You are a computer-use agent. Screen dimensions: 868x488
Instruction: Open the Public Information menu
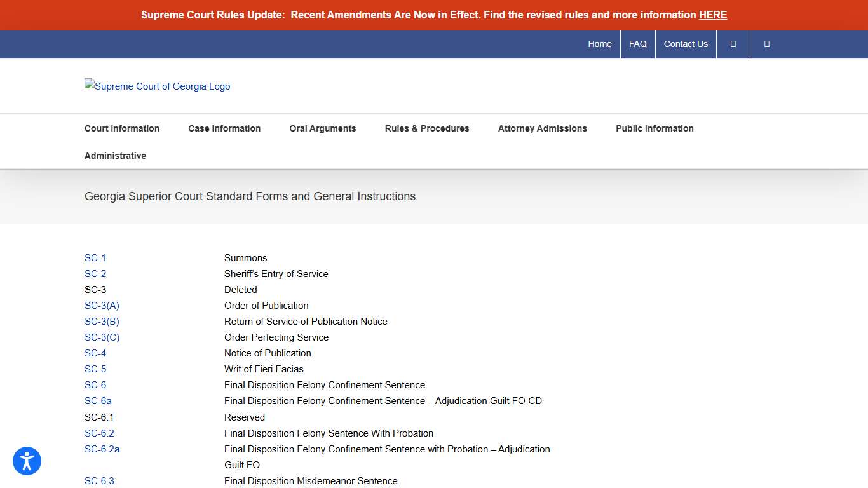[654, 128]
